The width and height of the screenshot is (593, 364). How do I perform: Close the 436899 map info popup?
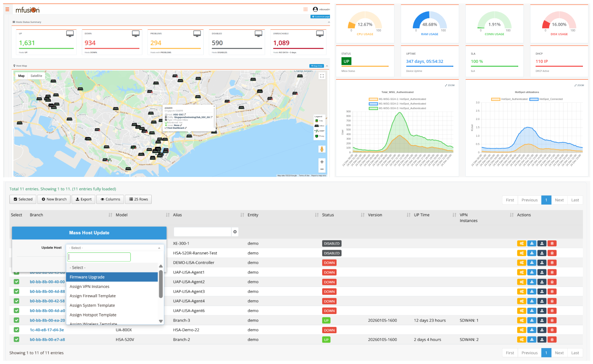point(214,106)
